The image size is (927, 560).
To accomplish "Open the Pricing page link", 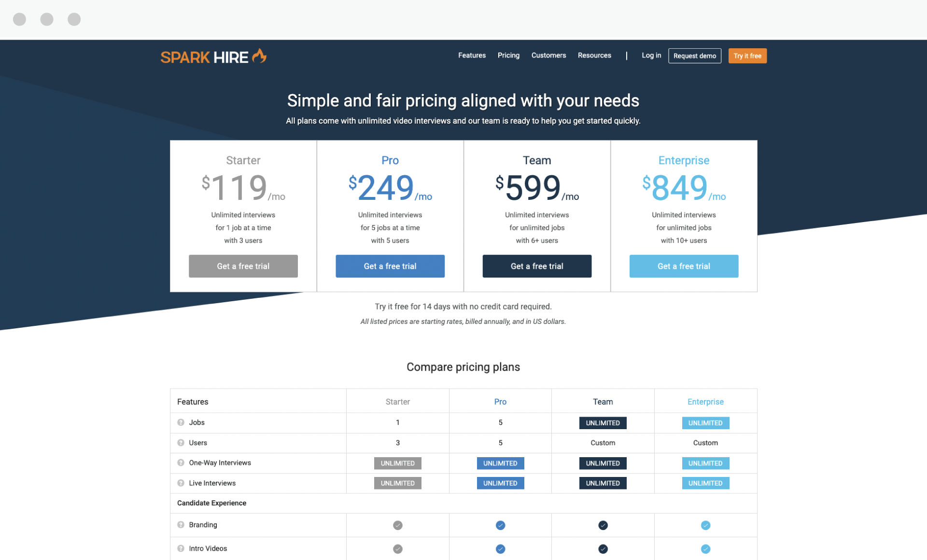I will 508,56.
